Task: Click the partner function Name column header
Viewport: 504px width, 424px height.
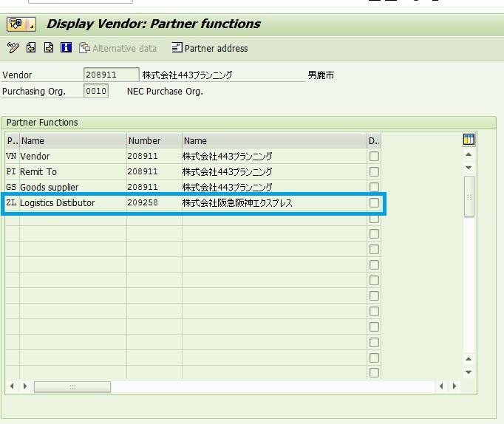Action: click(72, 140)
